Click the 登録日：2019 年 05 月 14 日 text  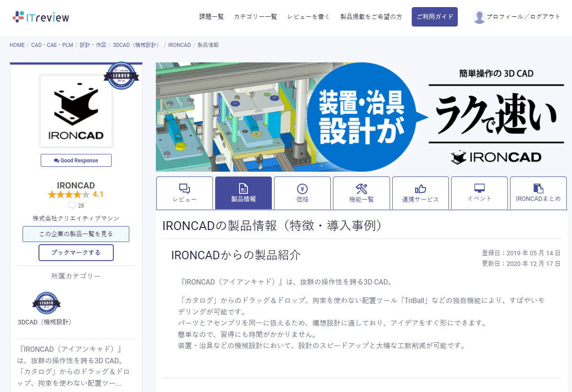(522, 253)
